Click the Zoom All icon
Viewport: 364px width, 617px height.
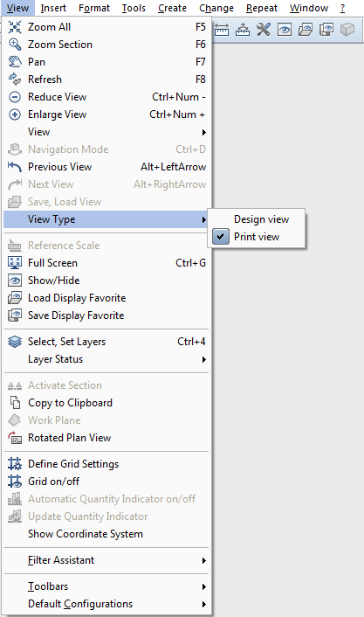(x=15, y=27)
